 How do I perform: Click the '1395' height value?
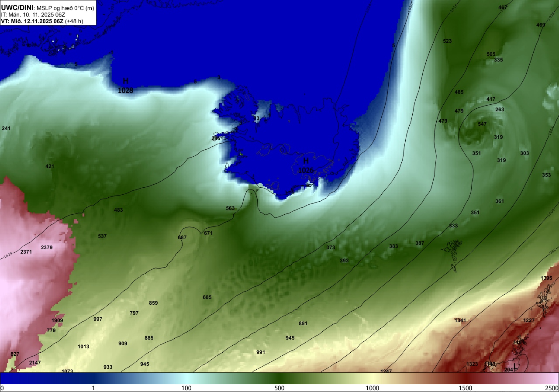(546, 278)
